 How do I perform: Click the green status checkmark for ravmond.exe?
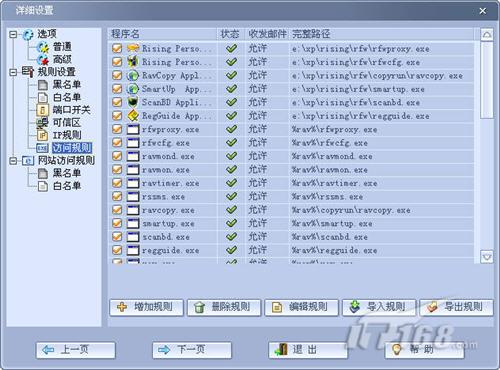231,156
